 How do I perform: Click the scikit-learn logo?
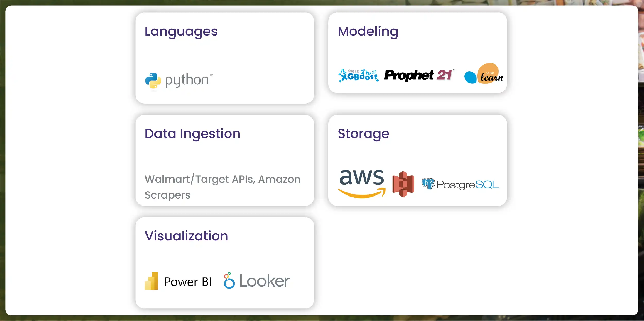click(484, 74)
